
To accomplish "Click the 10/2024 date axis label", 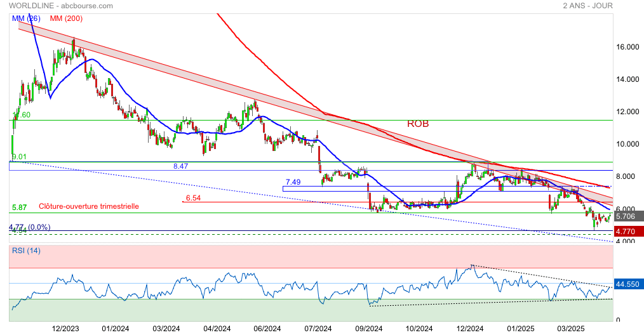I will click(x=419, y=329).
